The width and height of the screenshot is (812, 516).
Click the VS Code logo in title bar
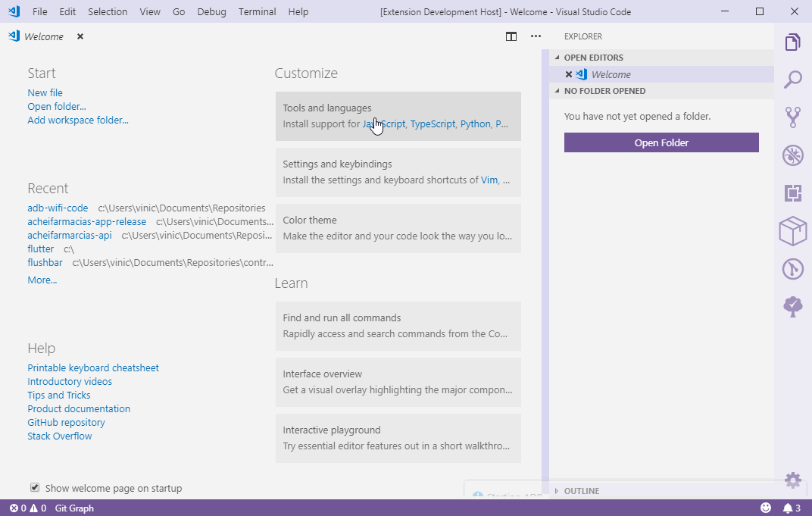tap(14, 11)
